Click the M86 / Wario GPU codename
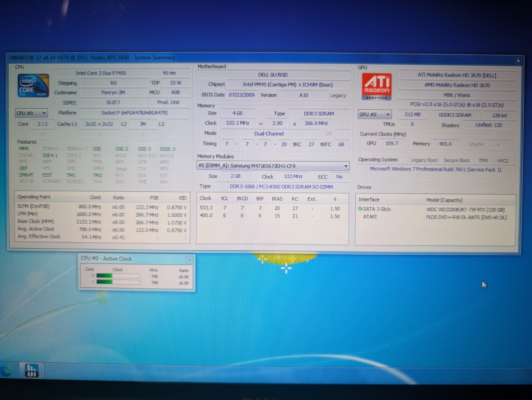 click(457, 95)
